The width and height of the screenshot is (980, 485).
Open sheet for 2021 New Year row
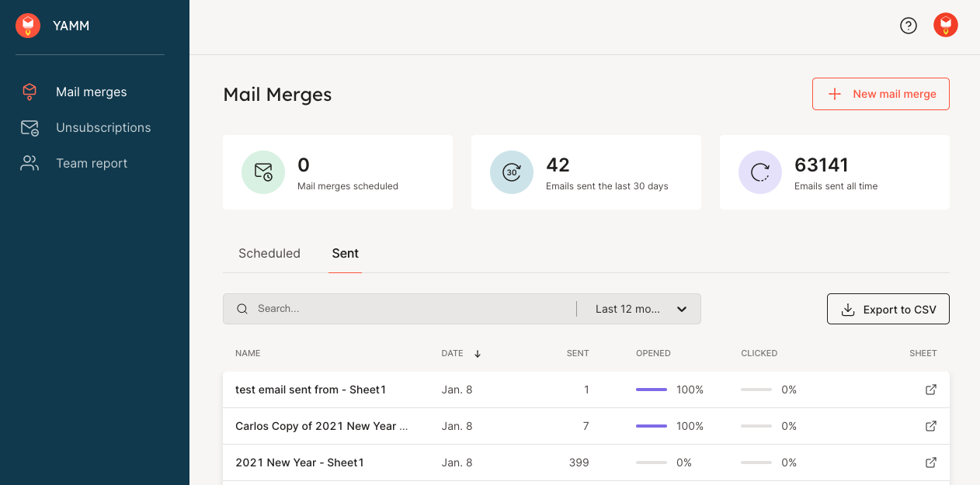930,462
